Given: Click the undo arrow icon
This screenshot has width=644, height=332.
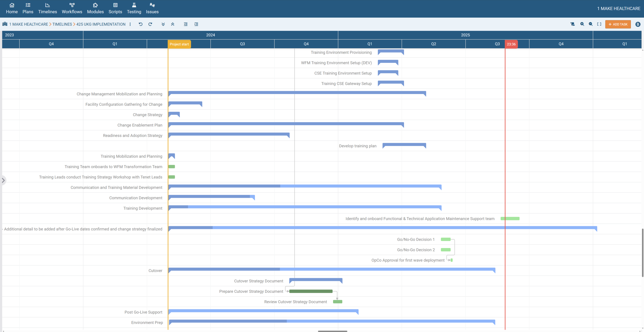Looking at the screenshot, I should coord(141,24).
